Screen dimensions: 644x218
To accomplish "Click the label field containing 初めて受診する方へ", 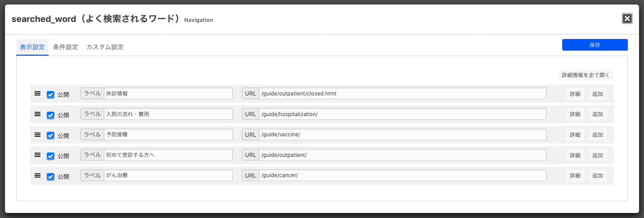I will (x=168, y=155).
